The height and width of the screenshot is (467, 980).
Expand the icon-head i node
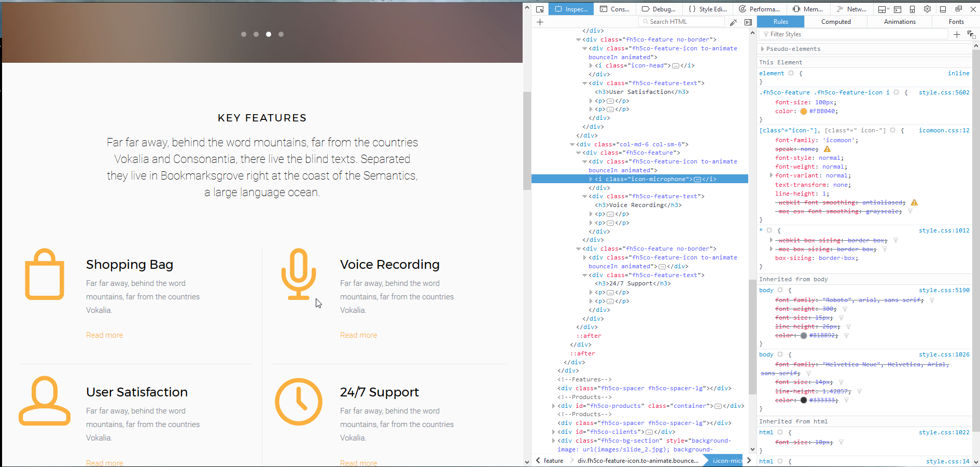[591, 65]
